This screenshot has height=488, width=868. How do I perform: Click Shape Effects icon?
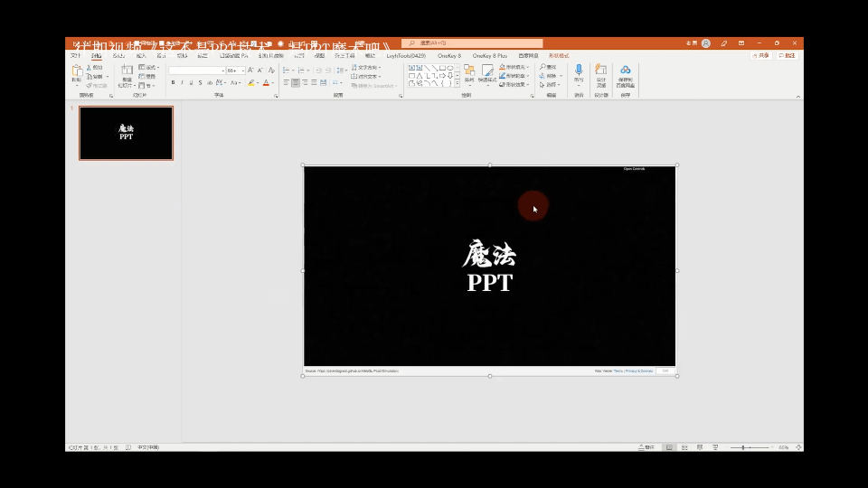point(502,85)
